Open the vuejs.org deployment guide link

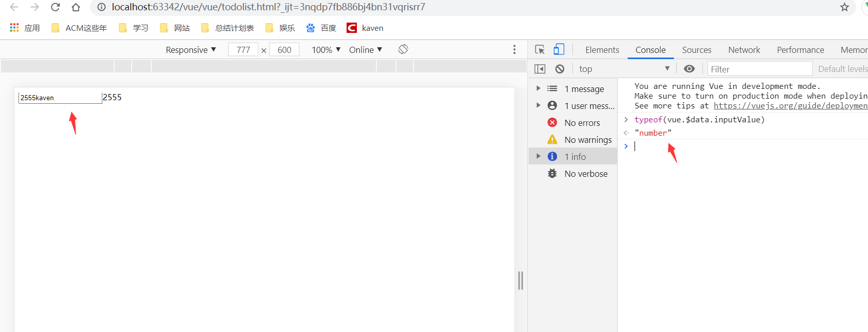point(790,106)
